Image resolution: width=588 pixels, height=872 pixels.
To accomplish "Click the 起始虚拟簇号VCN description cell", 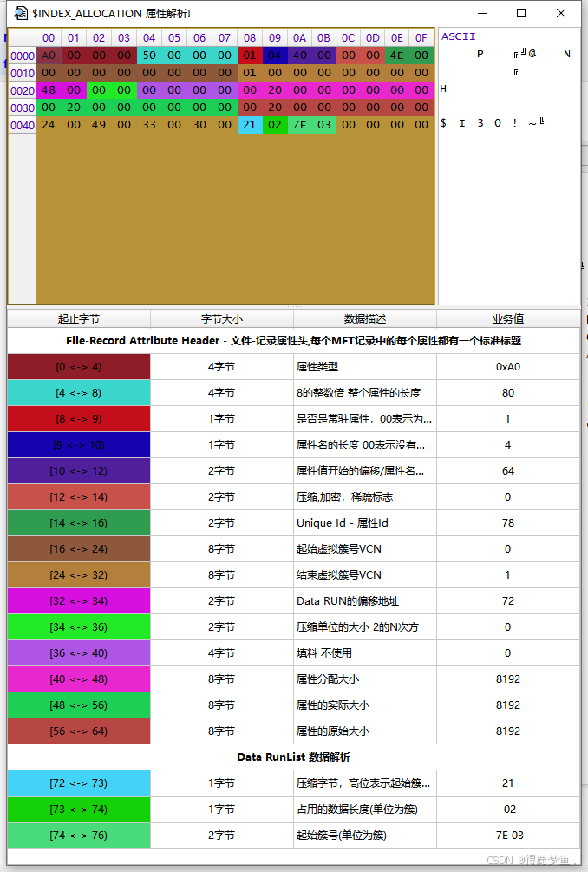I will tap(364, 549).
